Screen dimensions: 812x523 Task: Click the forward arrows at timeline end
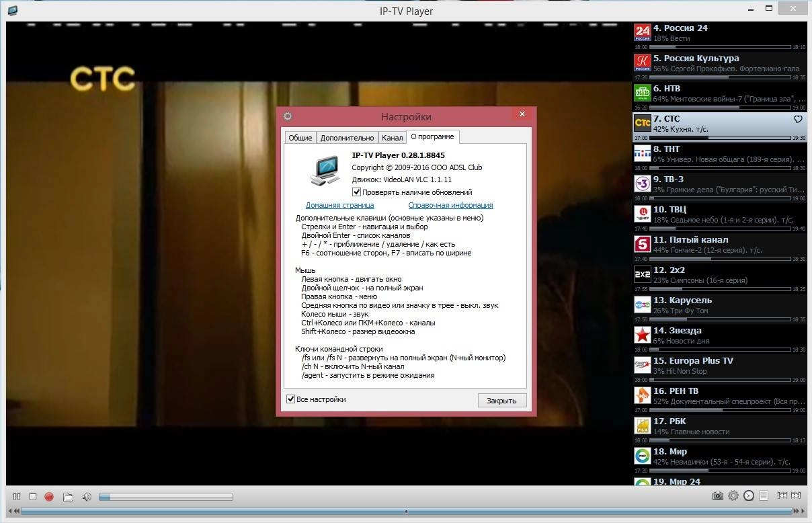coord(797,512)
